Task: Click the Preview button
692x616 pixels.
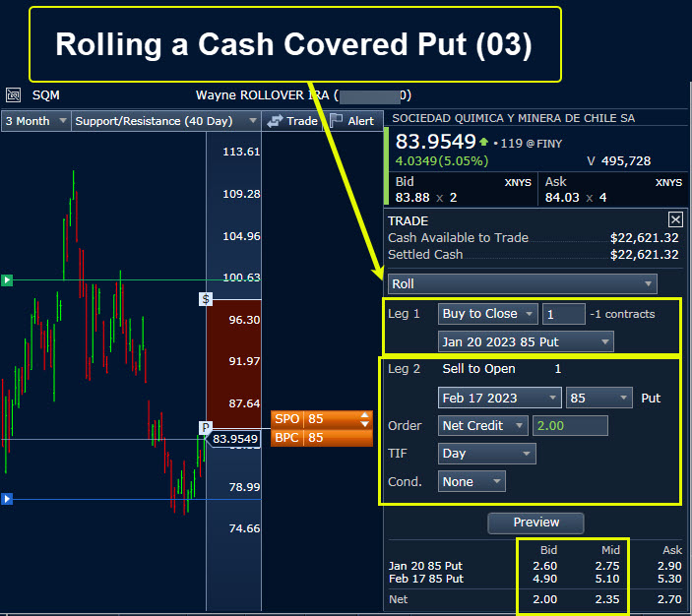Action: point(535,523)
